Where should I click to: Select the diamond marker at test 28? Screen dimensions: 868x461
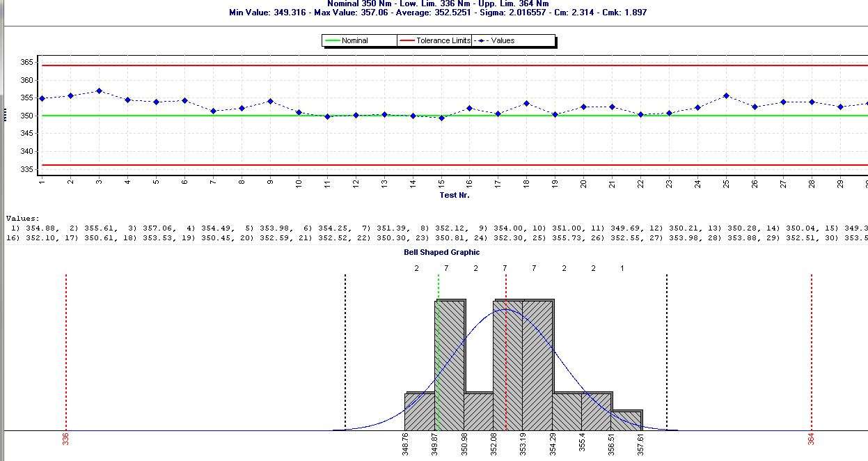click(812, 102)
